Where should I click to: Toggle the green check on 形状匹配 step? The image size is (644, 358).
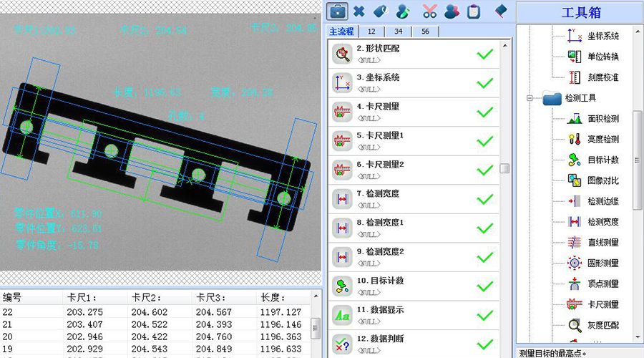[x=485, y=54]
